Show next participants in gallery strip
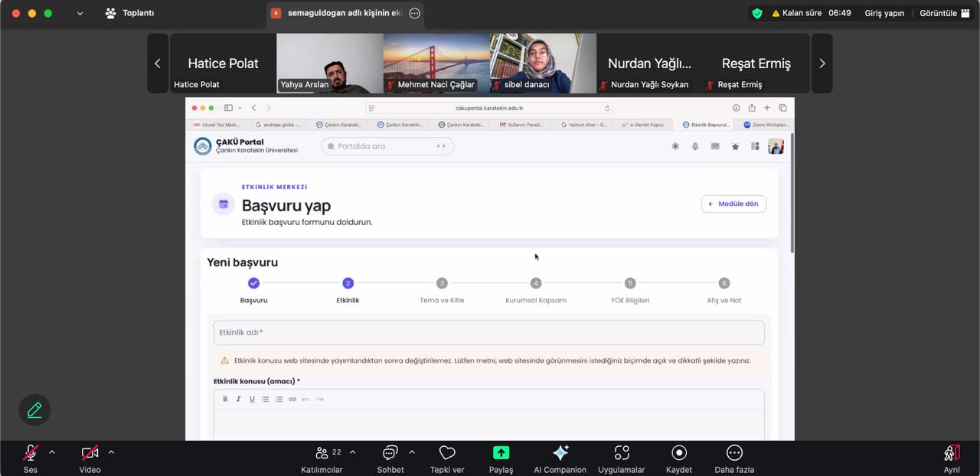The width and height of the screenshot is (980, 476). (822, 64)
